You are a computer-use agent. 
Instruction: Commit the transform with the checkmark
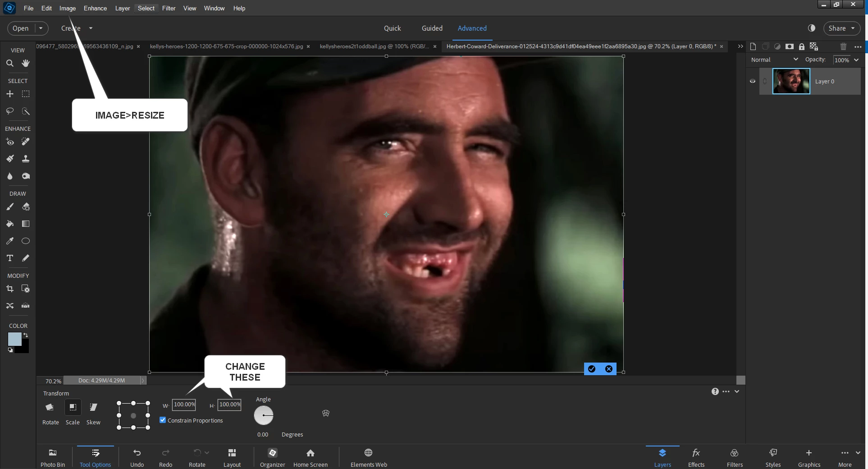[x=592, y=369]
